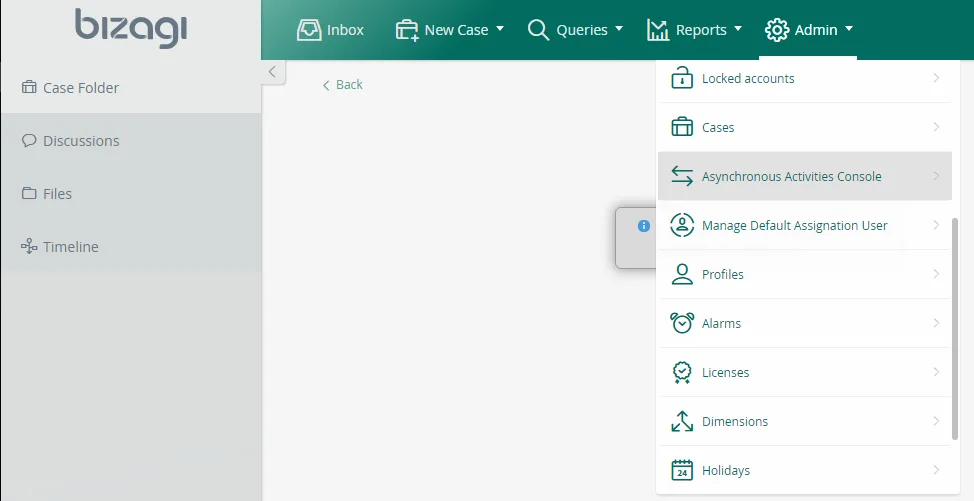974x501 pixels.
Task: Select Profiles menu entry
Action: click(x=804, y=274)
